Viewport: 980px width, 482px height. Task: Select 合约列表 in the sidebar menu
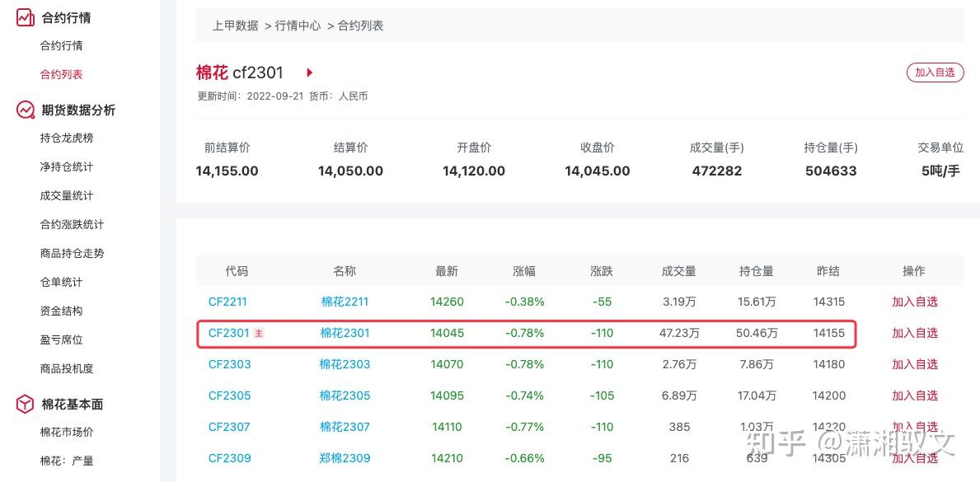59,73
